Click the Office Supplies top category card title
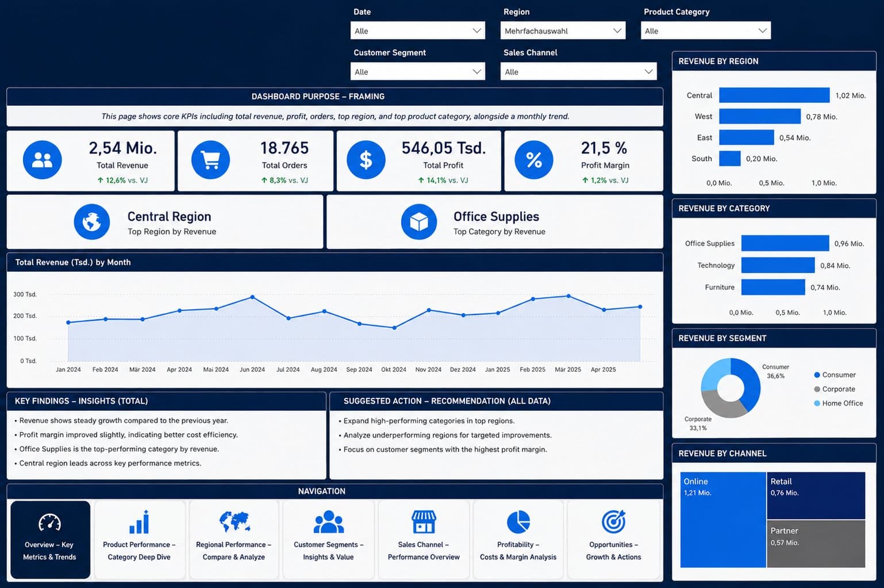Screen dimensions: 884x588 496,217
